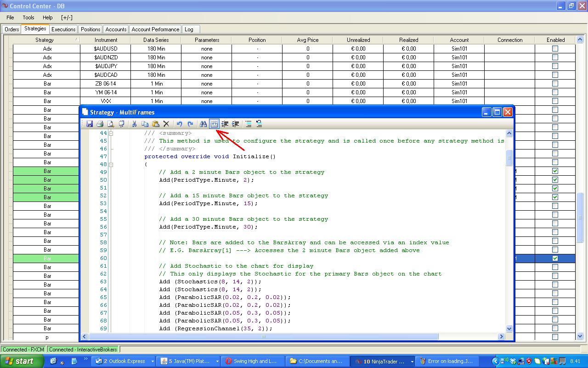Open the Help menu
Image resolution: width=588 pixels, height=368 pixels.
[x=48, y=17]
